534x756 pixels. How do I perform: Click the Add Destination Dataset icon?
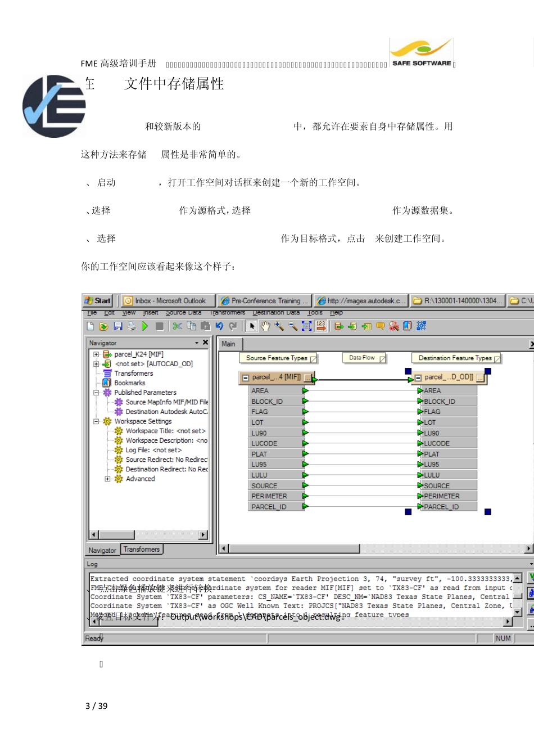tap(352, 326)
